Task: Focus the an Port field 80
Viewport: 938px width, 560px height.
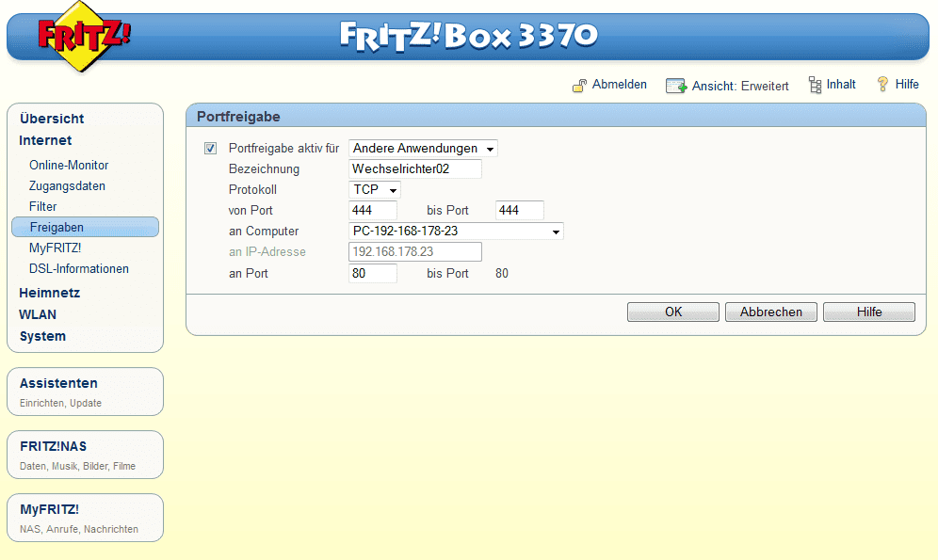Action: coord(373,273)
